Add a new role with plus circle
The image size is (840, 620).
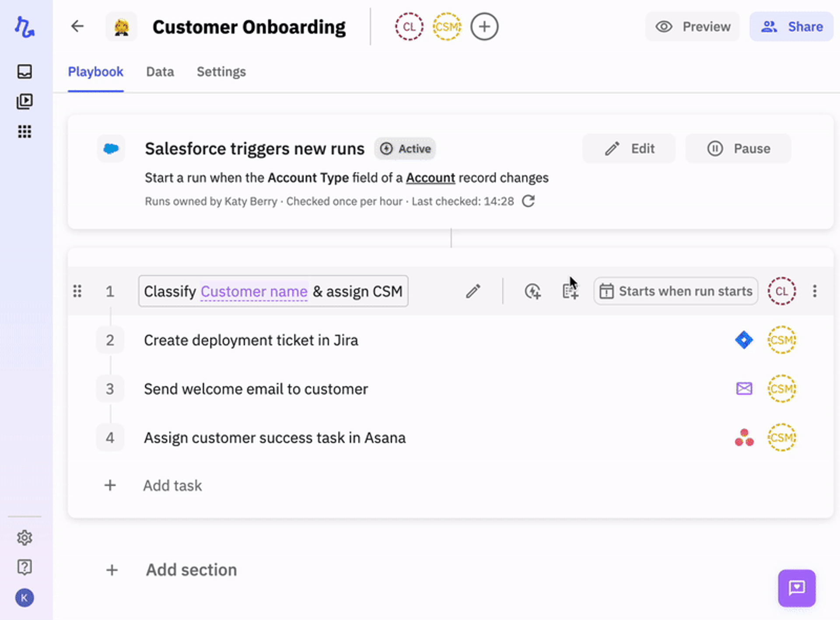coord(484,27)
